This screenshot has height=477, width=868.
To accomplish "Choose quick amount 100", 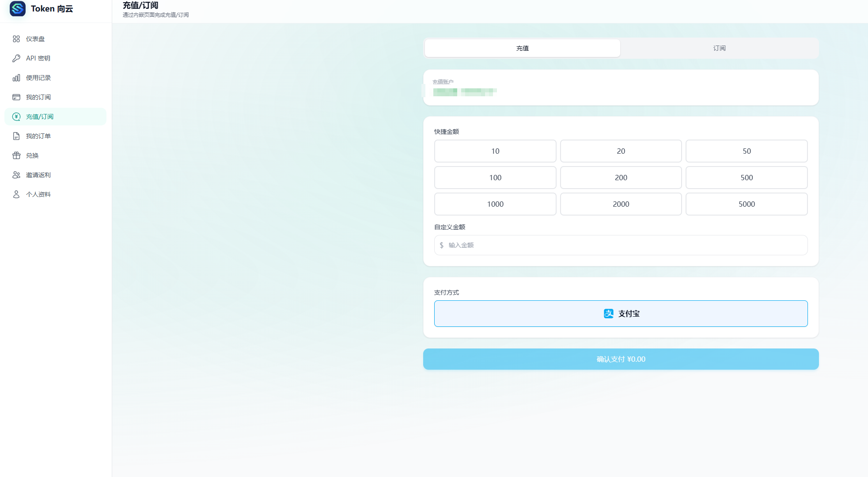I will 495,178.
